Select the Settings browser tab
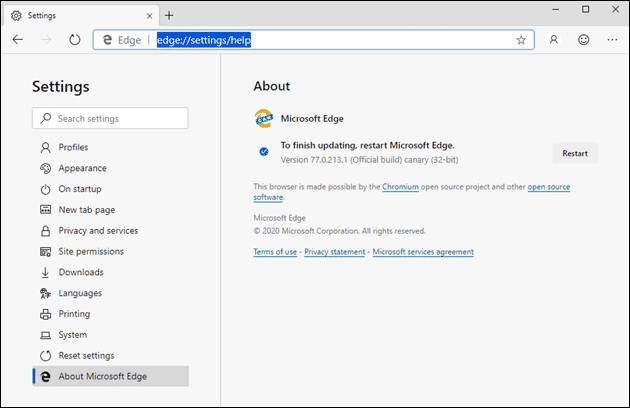 coord(80,16)
